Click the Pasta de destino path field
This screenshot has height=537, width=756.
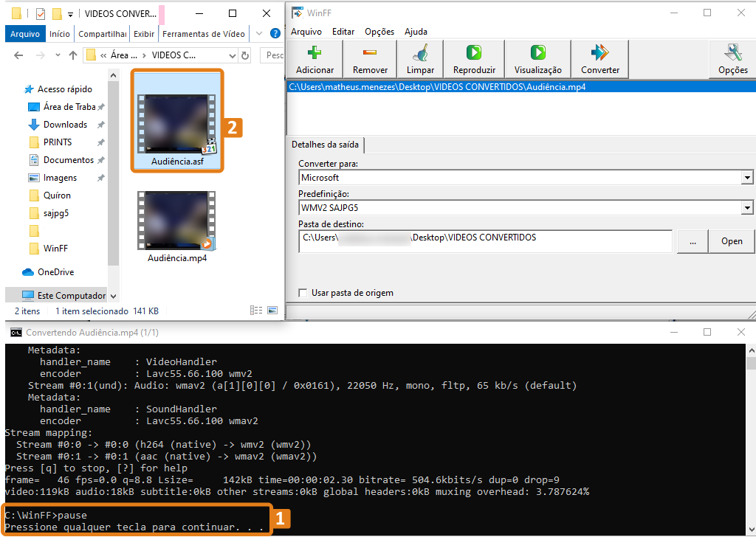click(486, 241)
